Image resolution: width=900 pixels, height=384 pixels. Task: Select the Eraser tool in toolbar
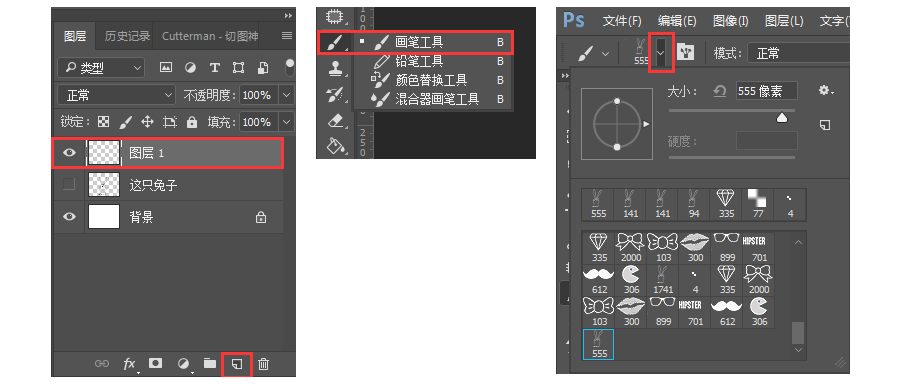tap(335, 121)
